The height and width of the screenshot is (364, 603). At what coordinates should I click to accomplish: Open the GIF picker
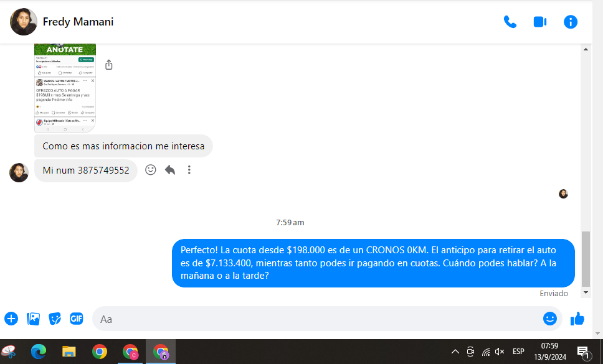pos(77,319)
